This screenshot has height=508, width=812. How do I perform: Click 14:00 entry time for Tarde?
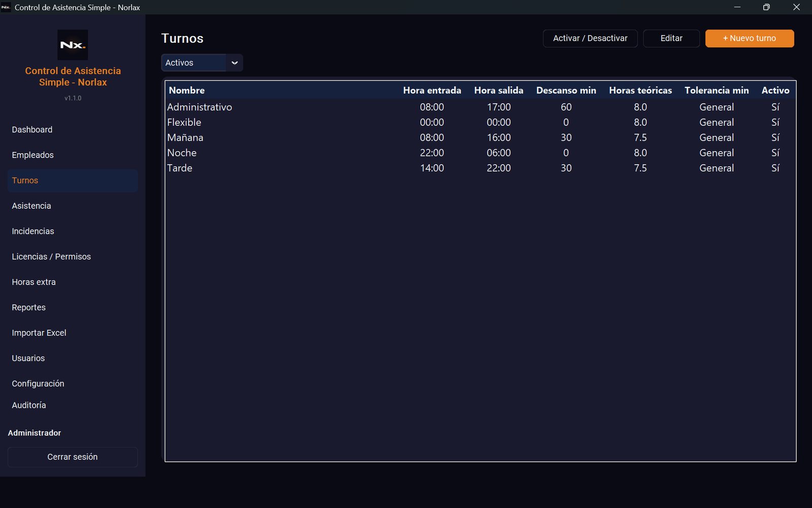[x=432, y=168]
